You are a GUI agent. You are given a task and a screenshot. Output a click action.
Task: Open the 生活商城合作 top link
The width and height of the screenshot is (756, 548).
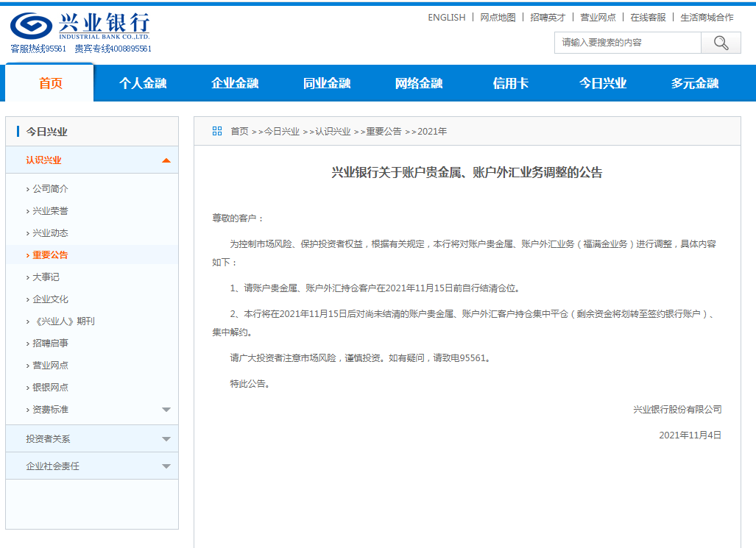[x=707, y=18]
